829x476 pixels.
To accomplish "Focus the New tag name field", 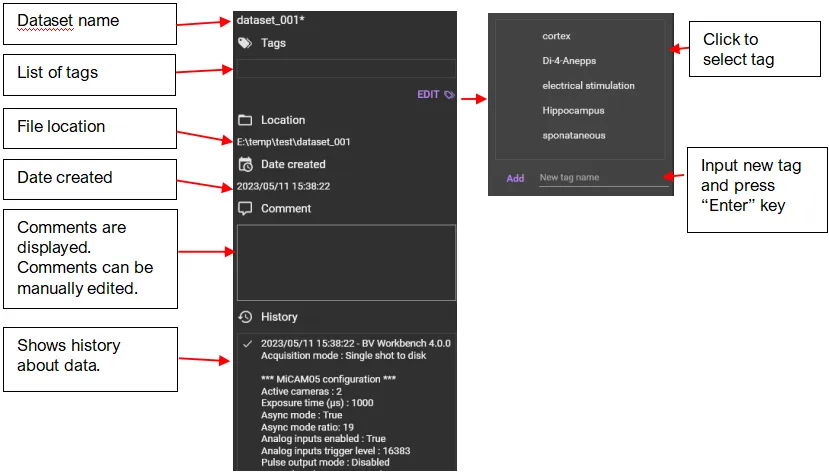I will point(604,178).
